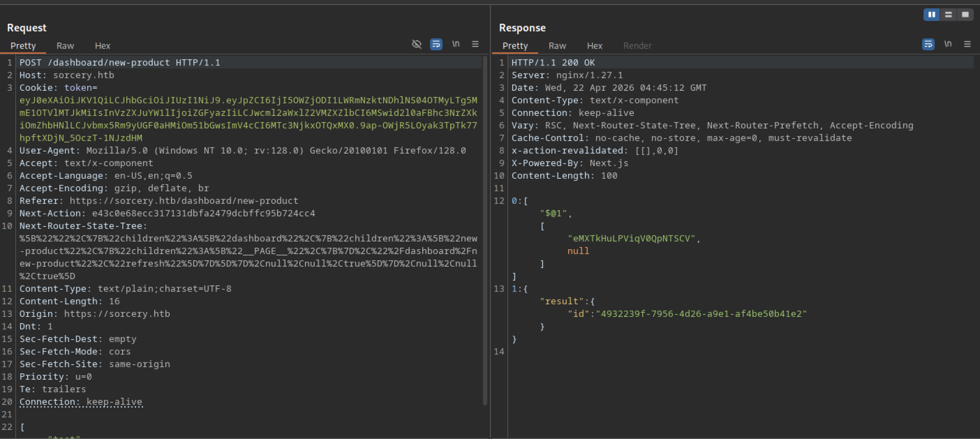Switch Response to Hex tab
The image size is (980, 439).
pyautogui.click(x=595, y=46)
